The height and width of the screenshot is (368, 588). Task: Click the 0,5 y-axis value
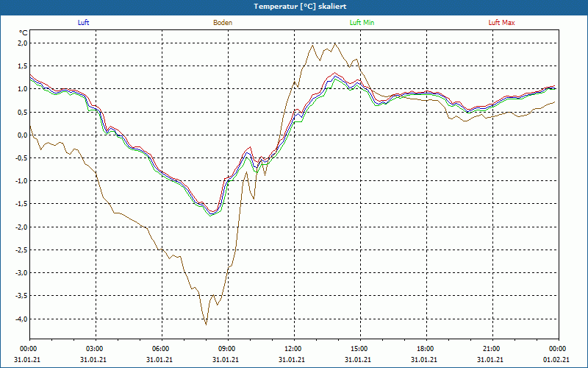pos(23,113)
